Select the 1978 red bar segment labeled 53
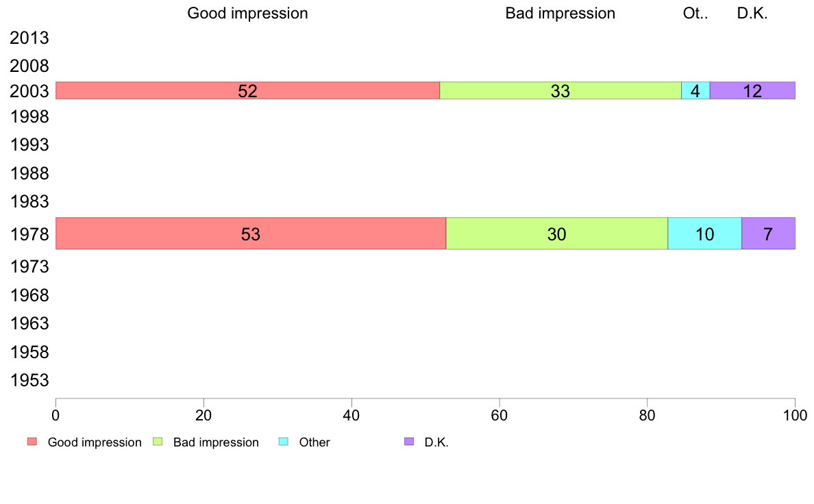 (251, 234)
